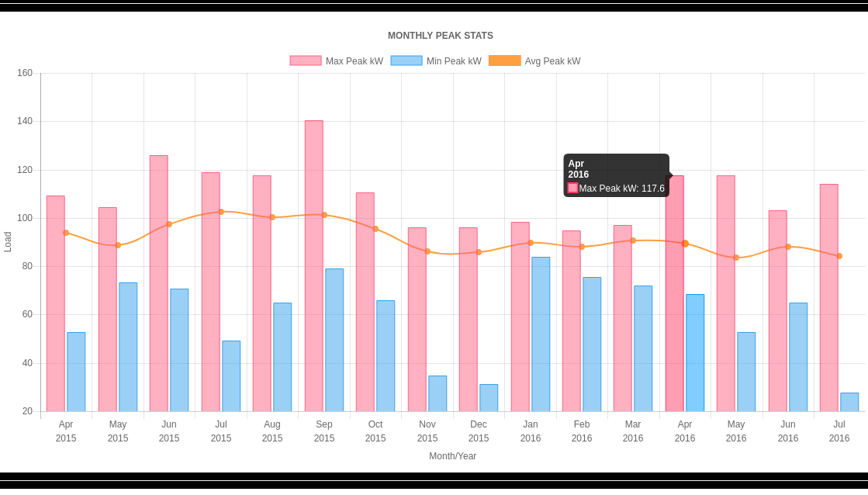Click the blue Apr 2016 min peak bar
This screenshot has width=868, height=495.
pyautogui.click(x=695, y=353)
